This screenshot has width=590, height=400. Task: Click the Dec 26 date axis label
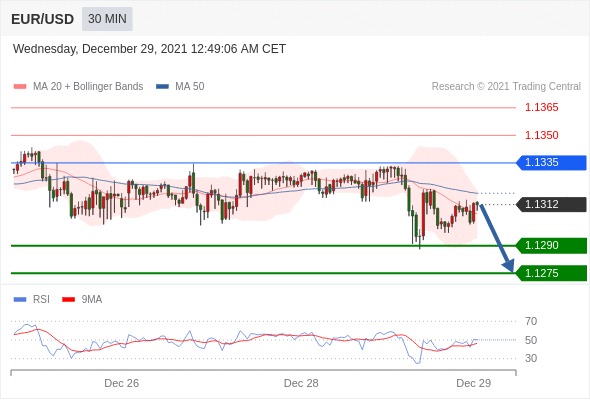122,383
